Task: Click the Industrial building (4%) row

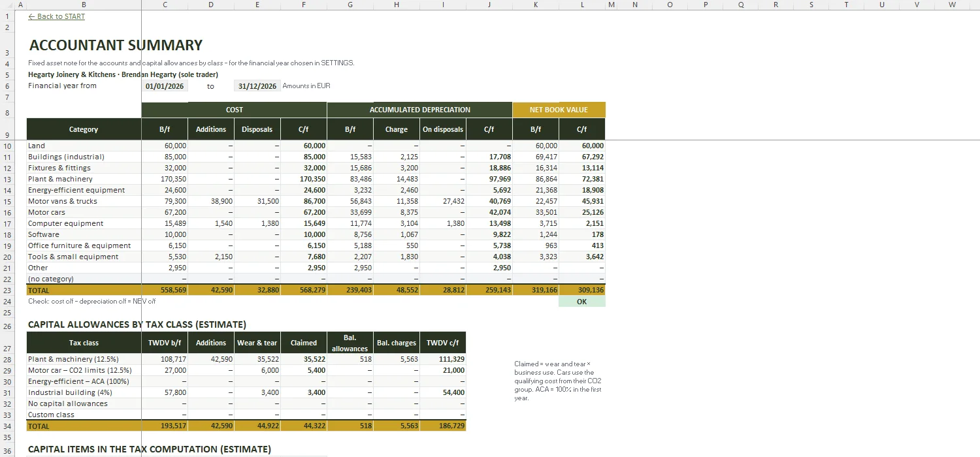Action: [84, 393]
